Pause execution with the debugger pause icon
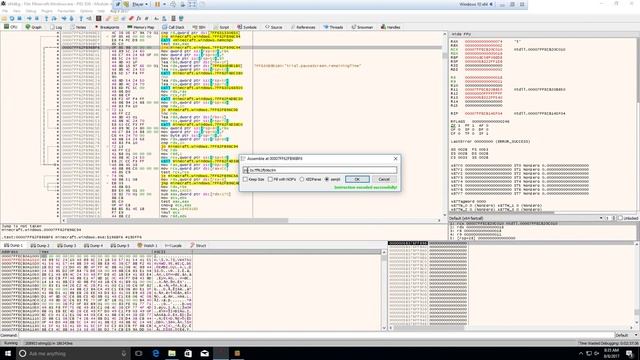 click(x=37, y=18)
